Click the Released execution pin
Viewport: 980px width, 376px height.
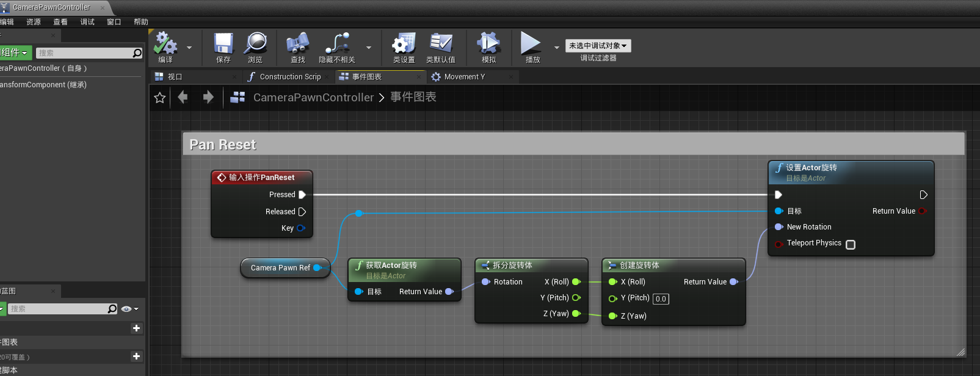pyautogui.click(x=302, y=212)
